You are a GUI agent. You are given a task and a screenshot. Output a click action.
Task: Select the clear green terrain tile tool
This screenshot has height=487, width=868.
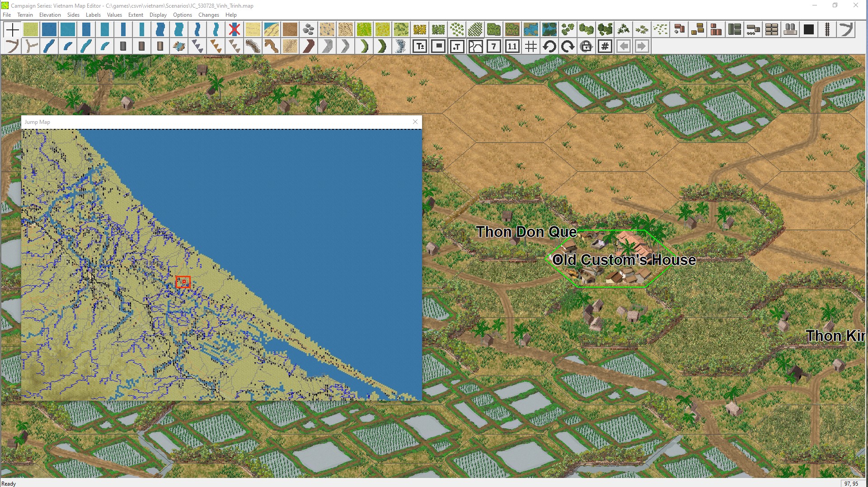[x=31, y=29]
